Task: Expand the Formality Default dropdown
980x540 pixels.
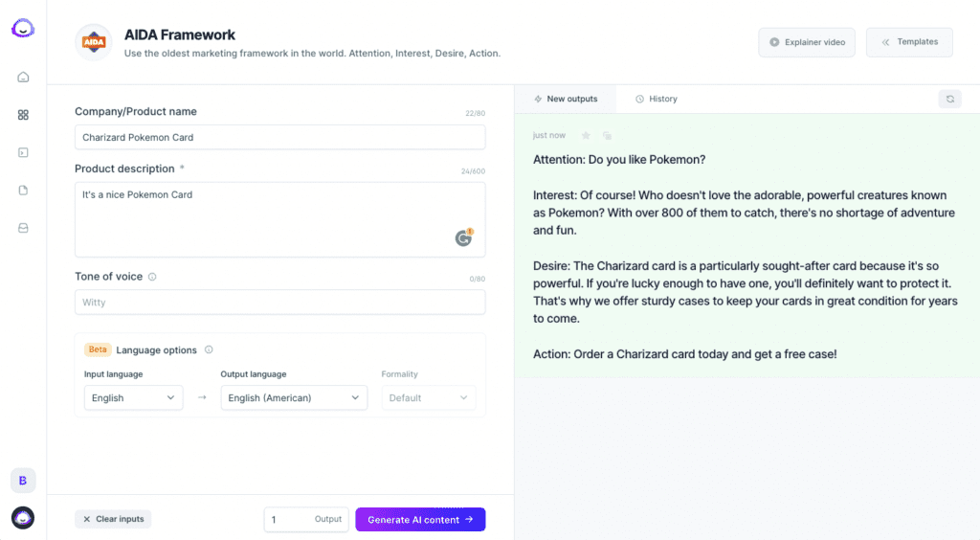Action: pyautogui.click(x=429, y=397)
